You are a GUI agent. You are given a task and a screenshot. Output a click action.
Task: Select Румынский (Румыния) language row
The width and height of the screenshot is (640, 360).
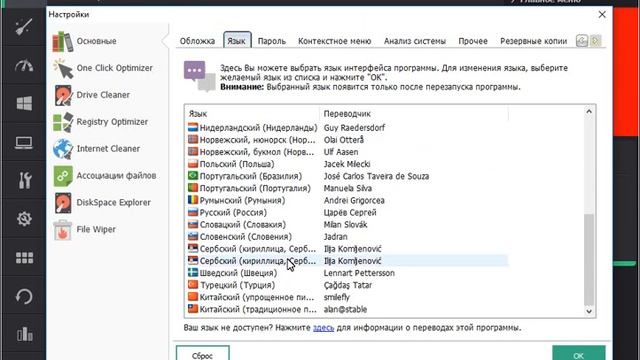pyautogui.click(x=347, y=200)
